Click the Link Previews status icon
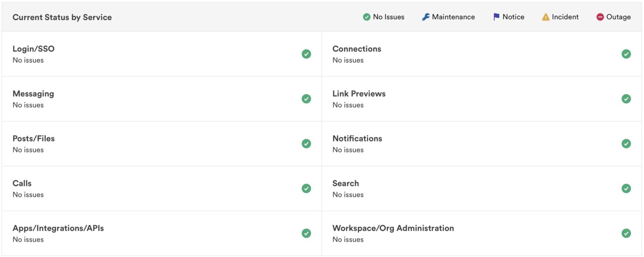This screenshot has width=644, height=257. pyautogui.click(x=626, y=99)
